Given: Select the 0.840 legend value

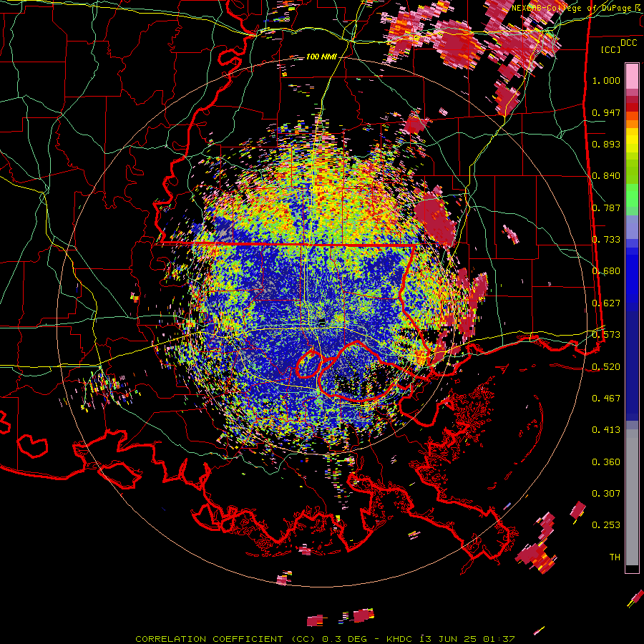Looking at the screenshot, I should [x=606, y=176].
